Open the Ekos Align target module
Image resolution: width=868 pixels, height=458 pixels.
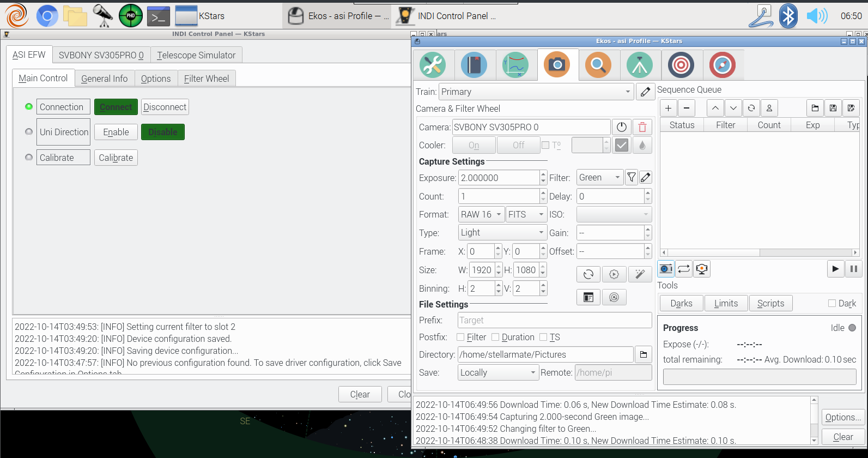coord(681,65)
